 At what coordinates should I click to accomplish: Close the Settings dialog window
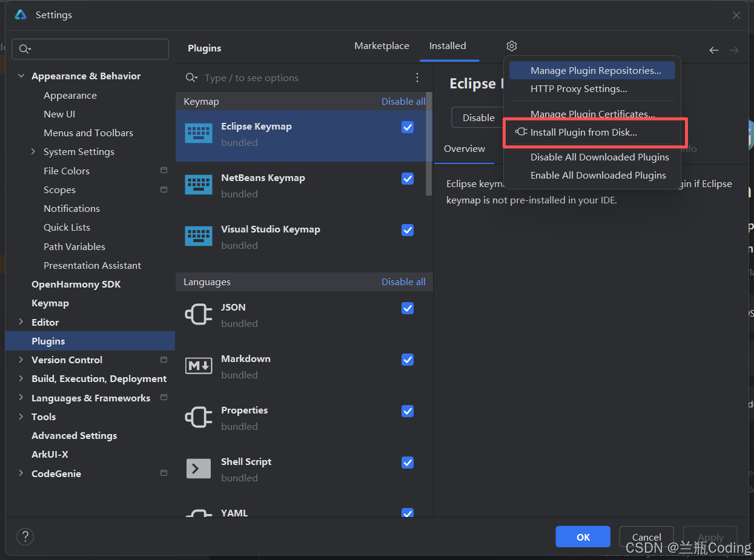click(x=736, y=15)
